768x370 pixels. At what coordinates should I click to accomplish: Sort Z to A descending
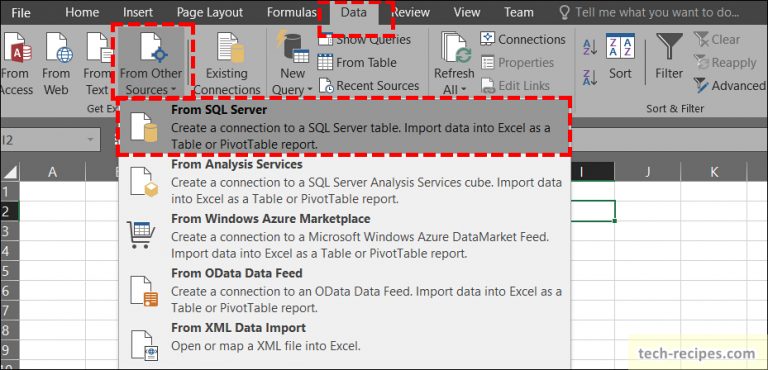point(590,78)
